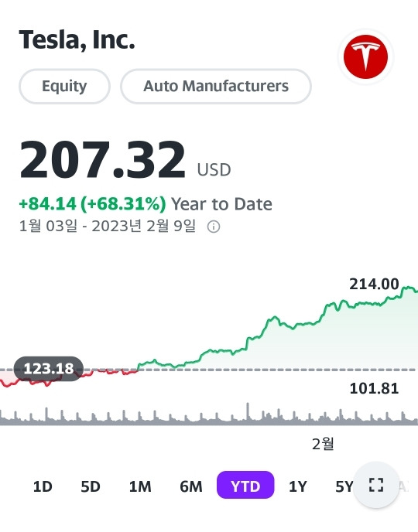Click the 2월 axis label
Viewport: 418px width, 532px height.
click(x=323, y=444)
